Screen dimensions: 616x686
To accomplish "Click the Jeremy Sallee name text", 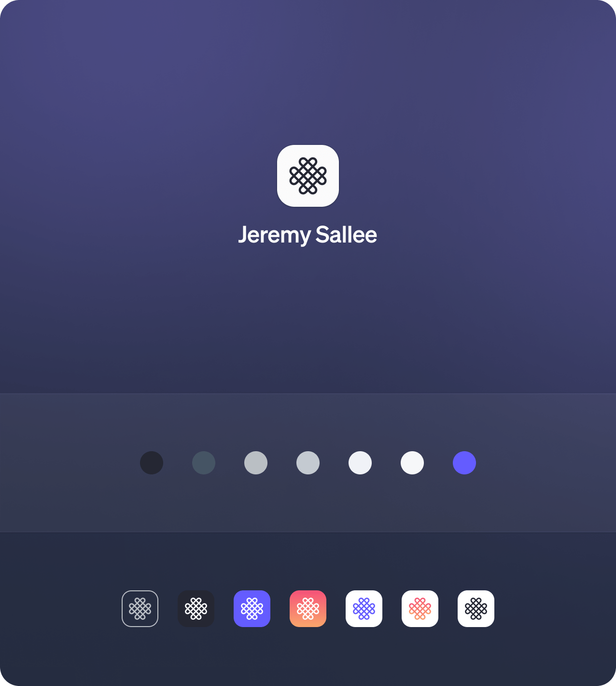I will tap(308, 235).
